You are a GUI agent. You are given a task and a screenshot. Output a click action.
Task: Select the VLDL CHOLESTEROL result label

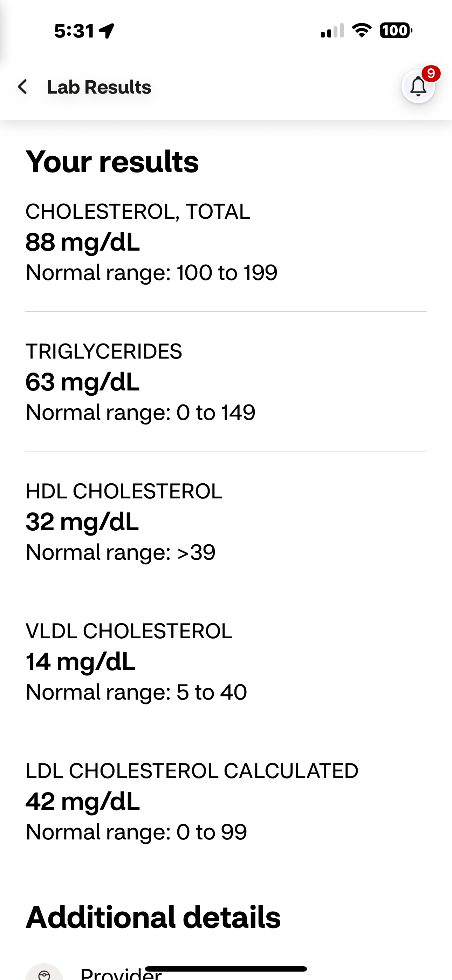tap(129, 631)
